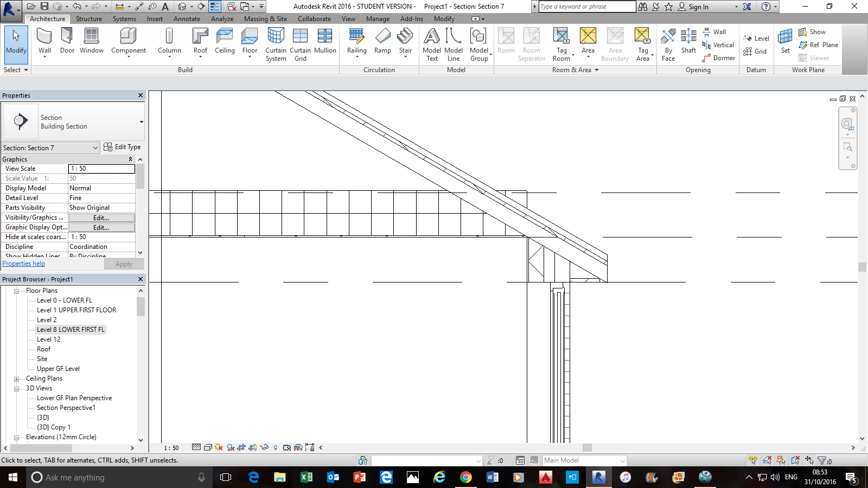Click the keyword search input field

point(587,7)
